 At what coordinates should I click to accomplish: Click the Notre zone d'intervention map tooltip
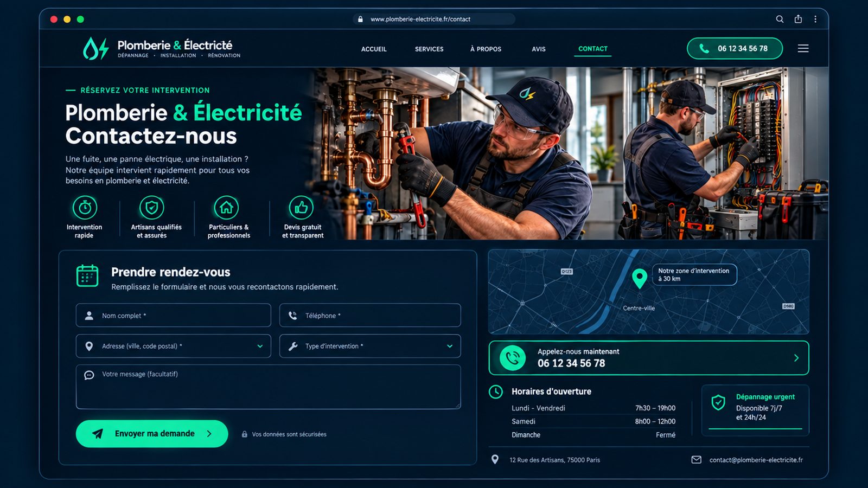tap(694, 274)
